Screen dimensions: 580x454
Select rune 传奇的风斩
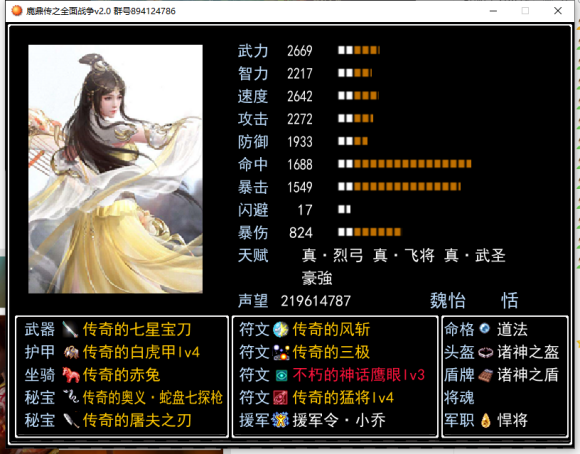tap(331, 329)
